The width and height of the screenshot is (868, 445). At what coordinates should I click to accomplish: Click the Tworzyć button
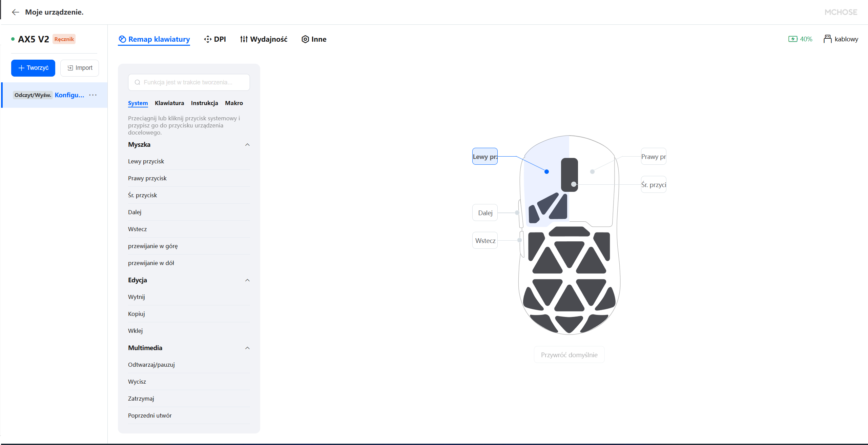pos(33,68)
